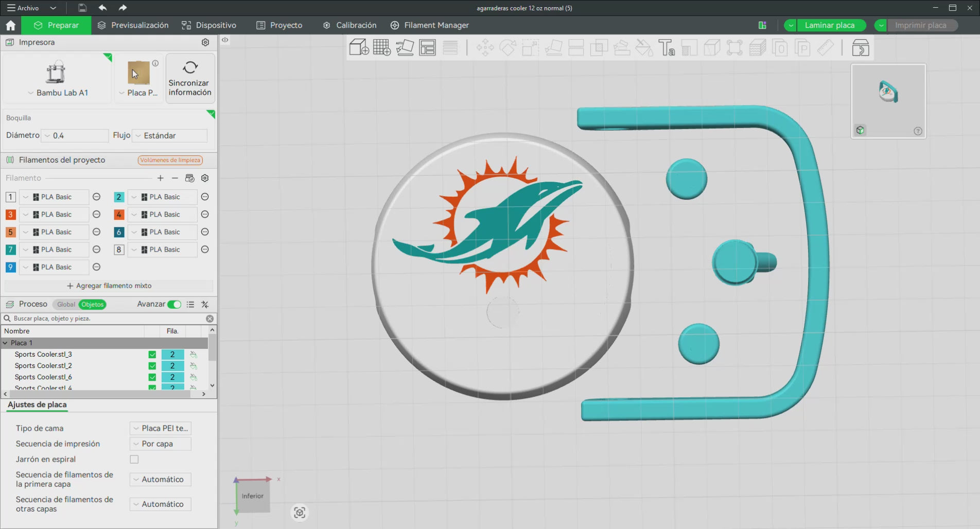Click the Undo arrow
The height and width of the screenshot is (529, 980).
click(x=102, y=8)
